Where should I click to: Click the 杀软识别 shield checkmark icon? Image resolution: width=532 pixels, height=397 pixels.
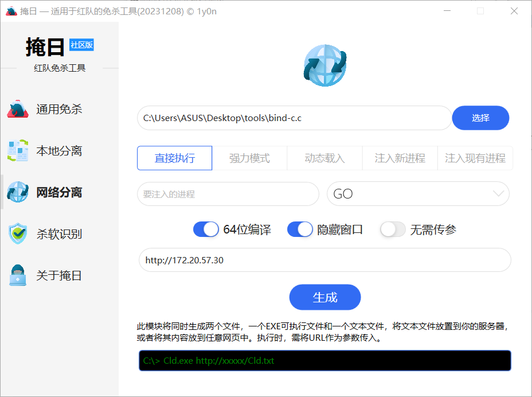coord(18,233)
